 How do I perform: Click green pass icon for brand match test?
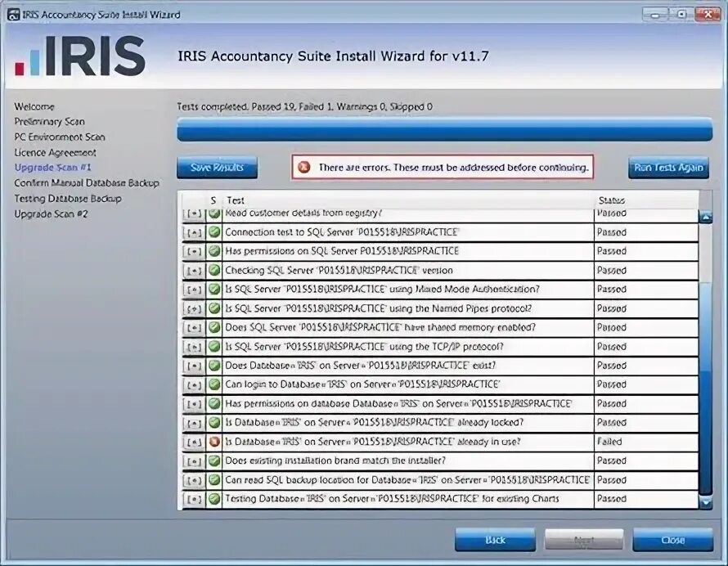pos(214,460)
